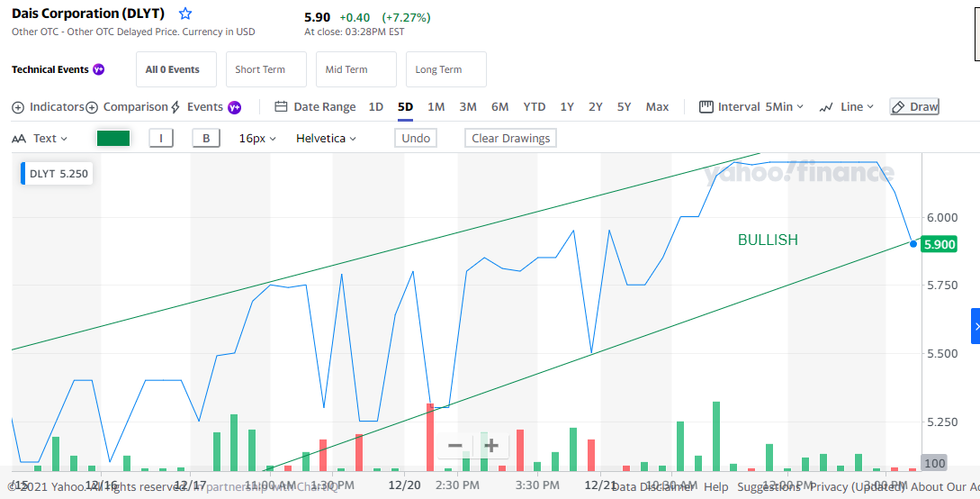Open the Data Disclaimer link
Screen dimensions: 980x499
pyautogui.click(x=653, y=486)
